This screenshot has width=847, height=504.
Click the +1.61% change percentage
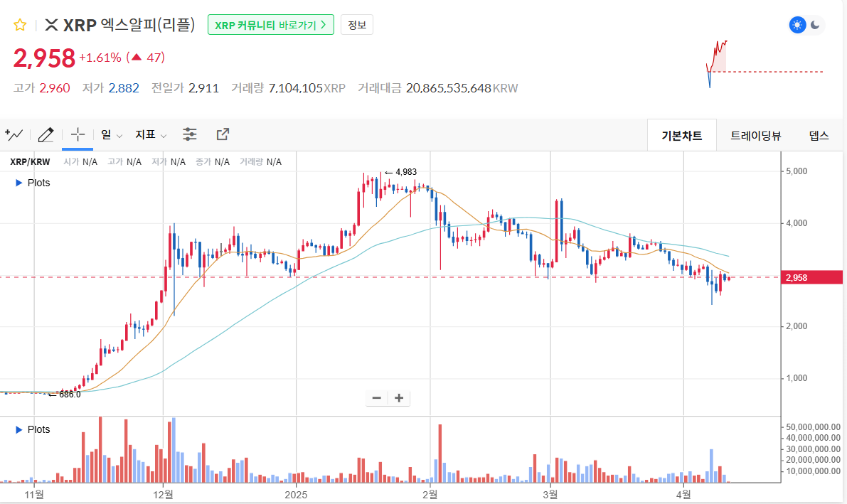coord(100,58)
